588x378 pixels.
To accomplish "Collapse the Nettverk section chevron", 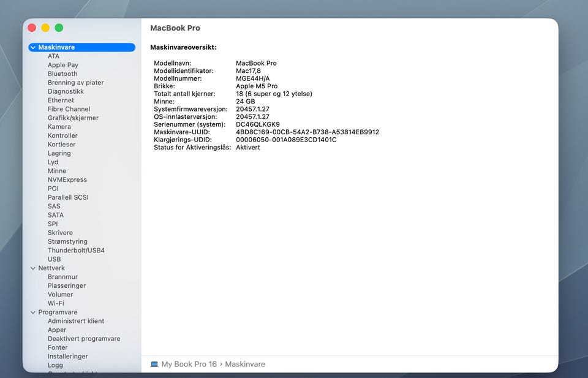I will tap(33, 268).
